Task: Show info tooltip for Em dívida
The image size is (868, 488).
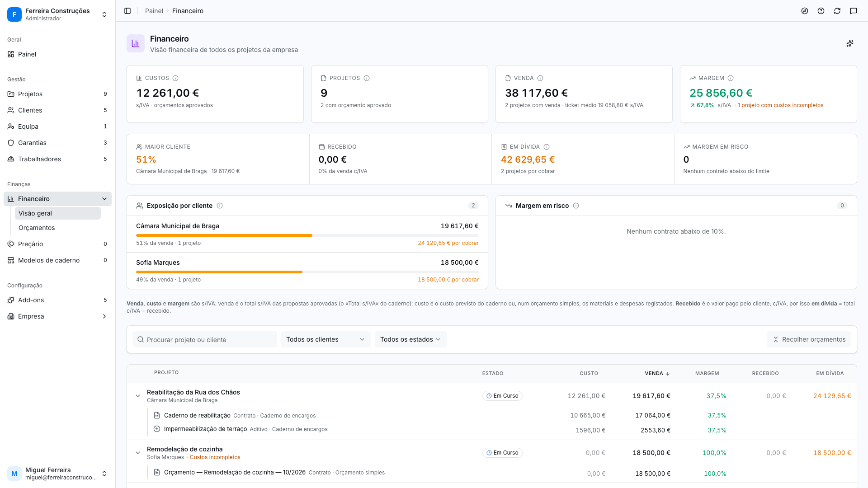Action: point(547,147)
